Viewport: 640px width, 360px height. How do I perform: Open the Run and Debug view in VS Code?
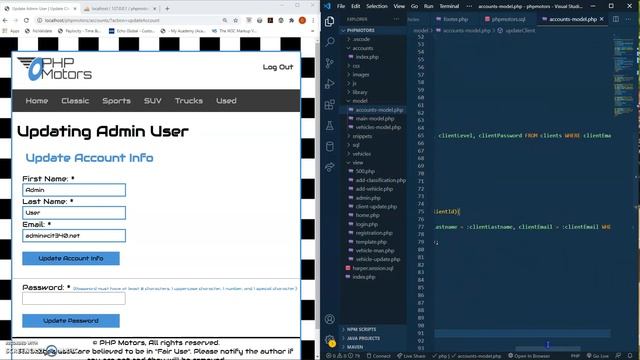(x=330, y=84)
